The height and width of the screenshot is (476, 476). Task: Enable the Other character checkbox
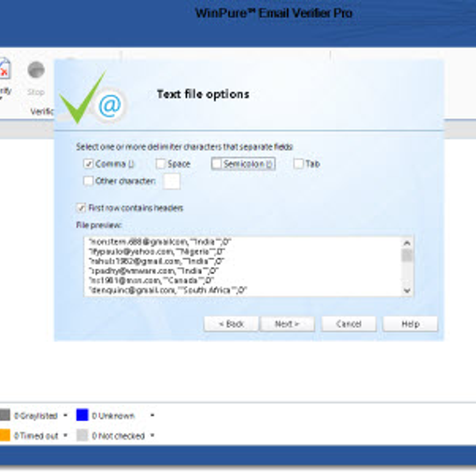tap(88, 181)
